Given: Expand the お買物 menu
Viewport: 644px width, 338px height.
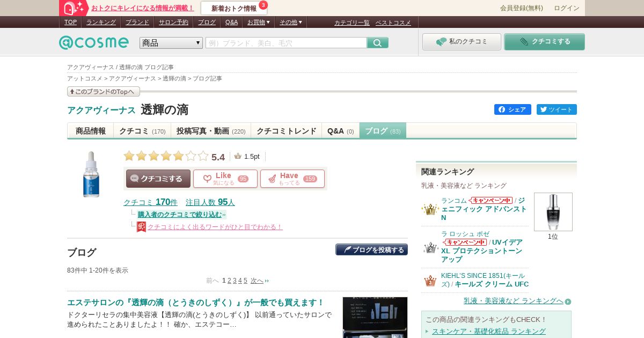Looking at the screenshot, I should (258, 22).
